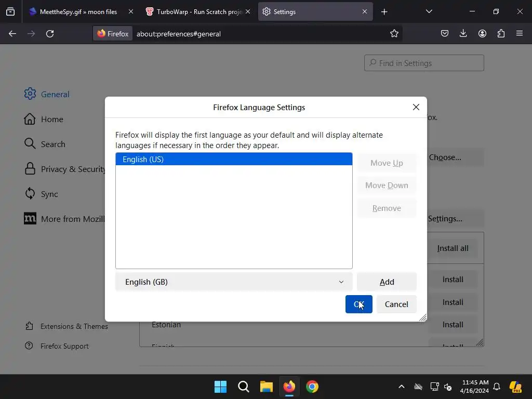Show hidden system tray icons
This screenshot has height=399, width=532.
[x=402, y=387]
